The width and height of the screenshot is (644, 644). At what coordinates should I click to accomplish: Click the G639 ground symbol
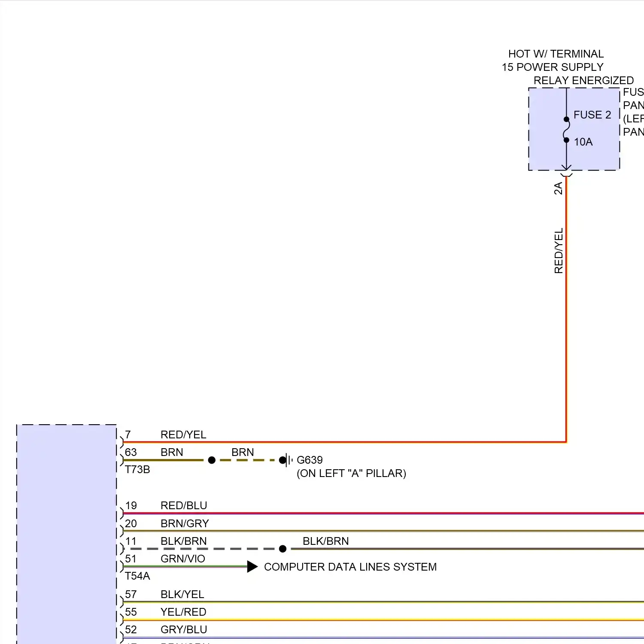[286, 460]
